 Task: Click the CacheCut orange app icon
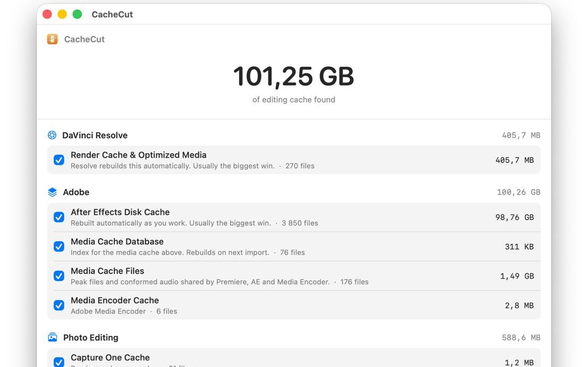point(53,39)
